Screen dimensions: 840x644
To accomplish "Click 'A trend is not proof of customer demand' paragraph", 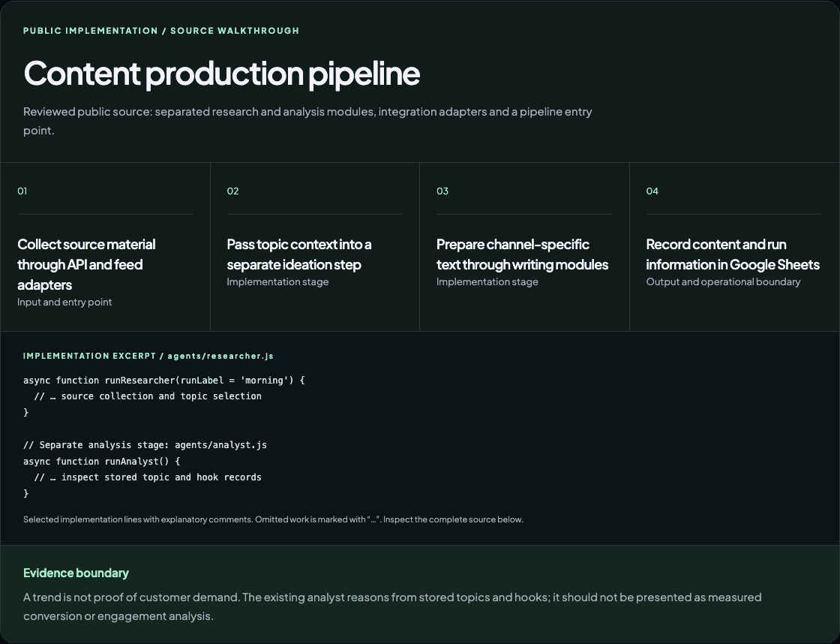I will point(392,606).
